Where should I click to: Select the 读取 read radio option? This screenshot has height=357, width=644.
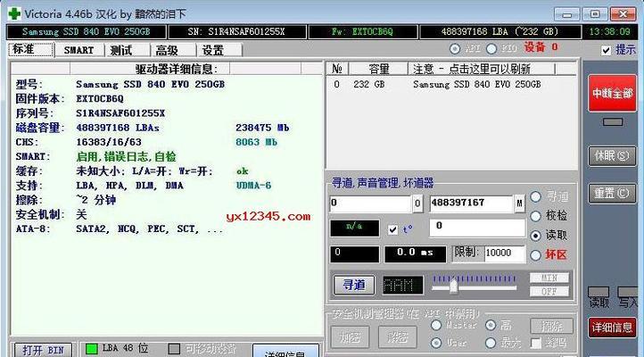(535, 236)
